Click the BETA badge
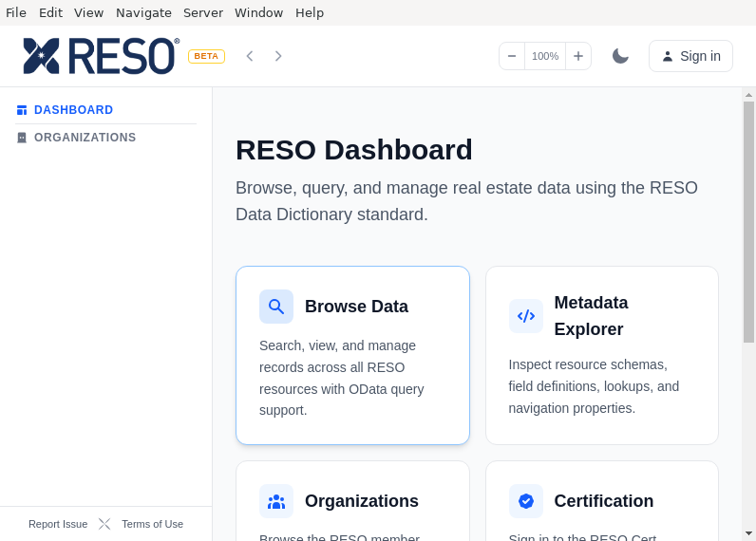The height and width of the screenshot is (541, 756). (206, 56)
